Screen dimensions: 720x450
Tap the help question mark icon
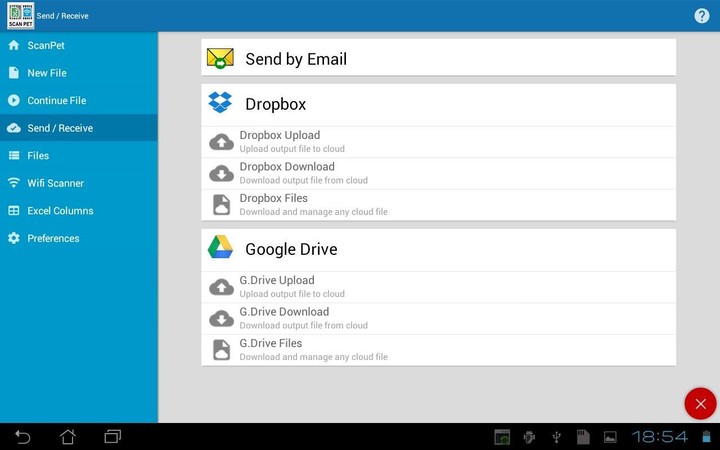(702, 16)
